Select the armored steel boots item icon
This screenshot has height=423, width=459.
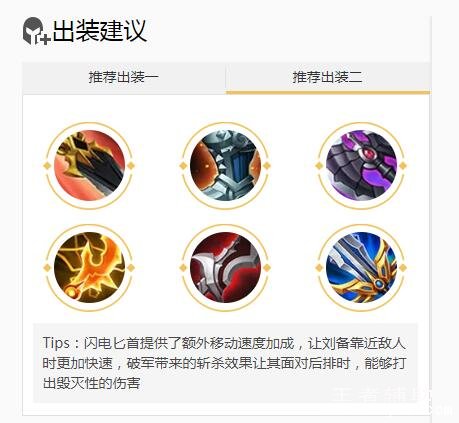coord(225,165)
